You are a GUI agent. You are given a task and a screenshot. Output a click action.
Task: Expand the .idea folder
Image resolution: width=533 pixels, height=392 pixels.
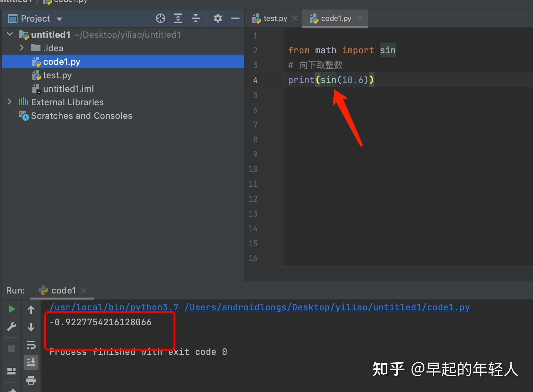coord(22,48)
